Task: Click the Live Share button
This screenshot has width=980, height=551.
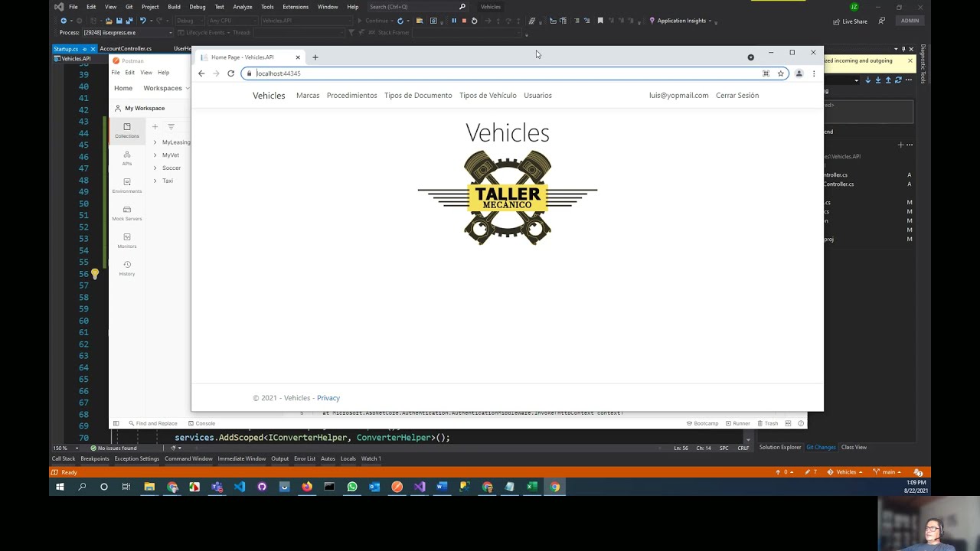Action: [x=850, y=21]
